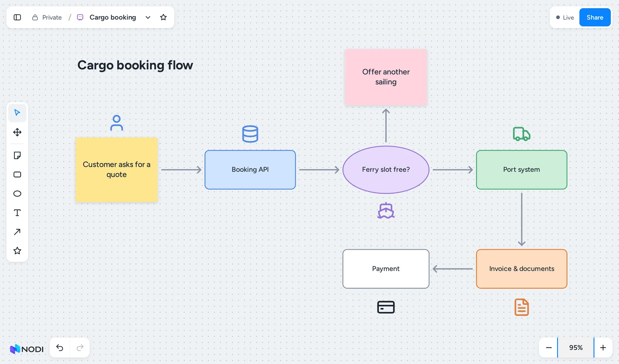619x364 pixels.
Task: Click the NODI logo
Action: pos(27,349)
